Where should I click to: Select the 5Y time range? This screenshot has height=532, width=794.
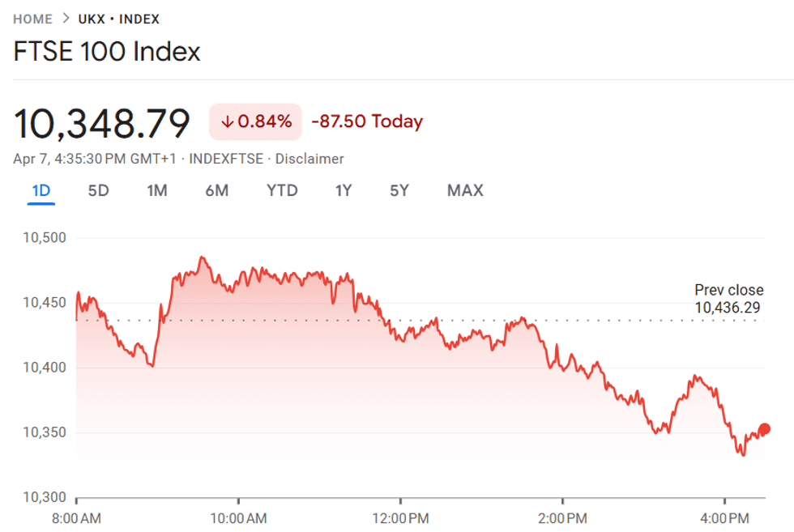click(399, 190)
